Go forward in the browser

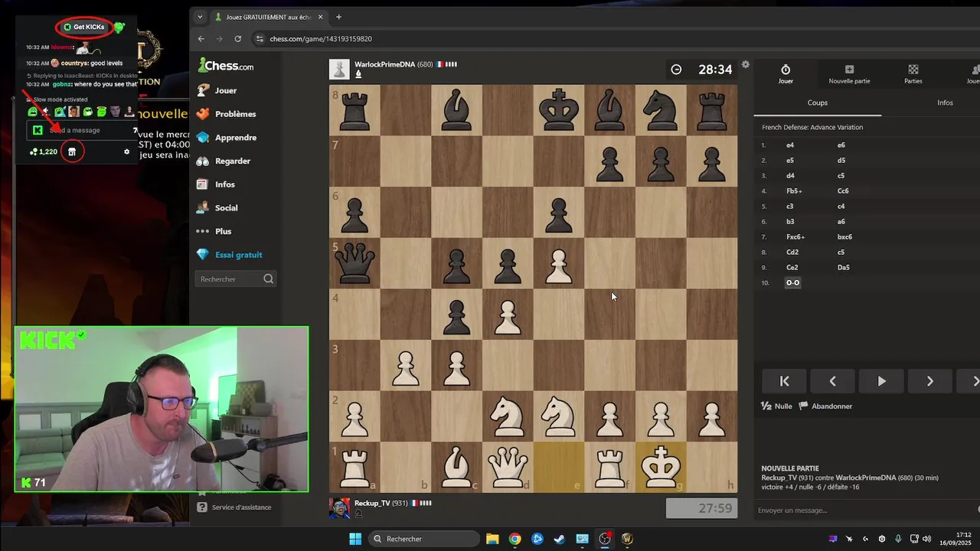220,39
